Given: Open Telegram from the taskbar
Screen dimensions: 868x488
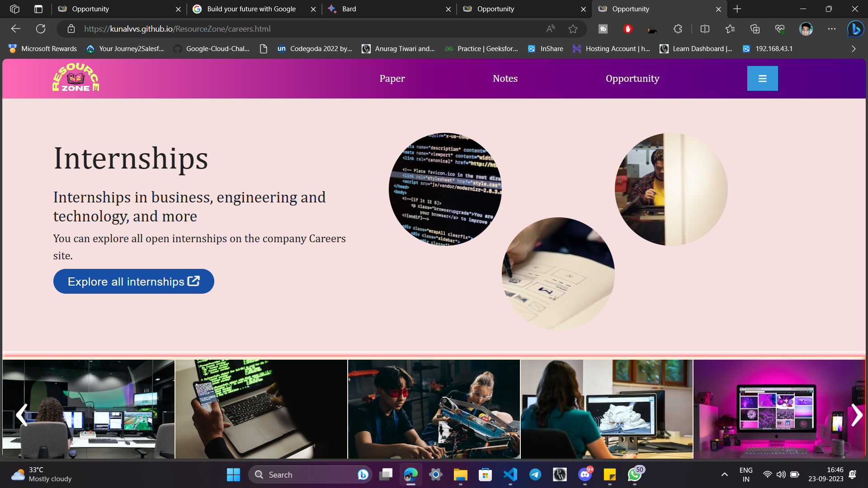Looking at the screenshot, I should (x=535, y=474).
